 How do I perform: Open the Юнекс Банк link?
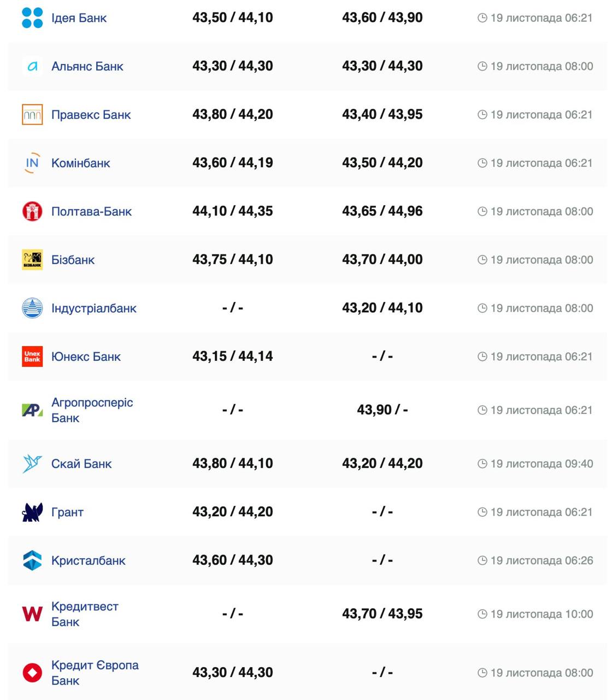click(x=86, y=357)
